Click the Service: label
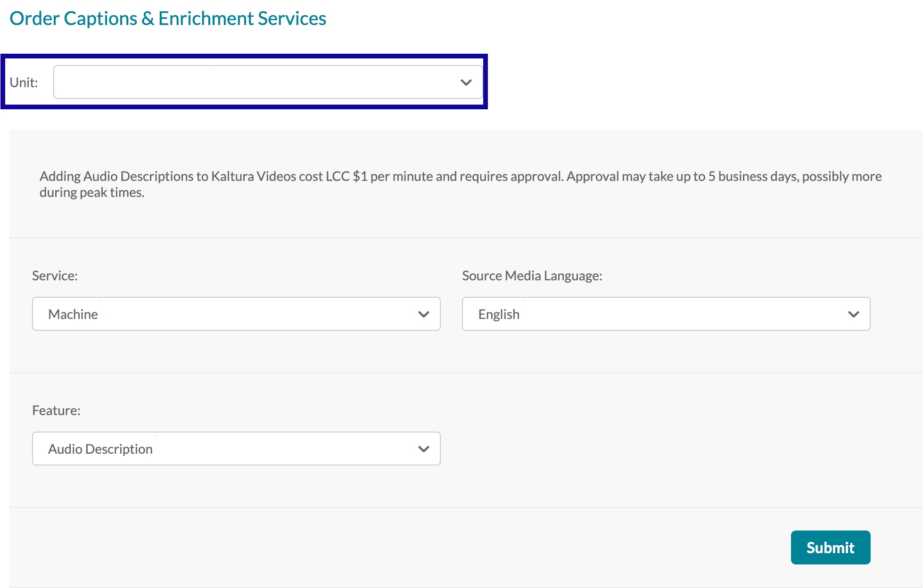923x588 pixels. (x=55, y=276)
